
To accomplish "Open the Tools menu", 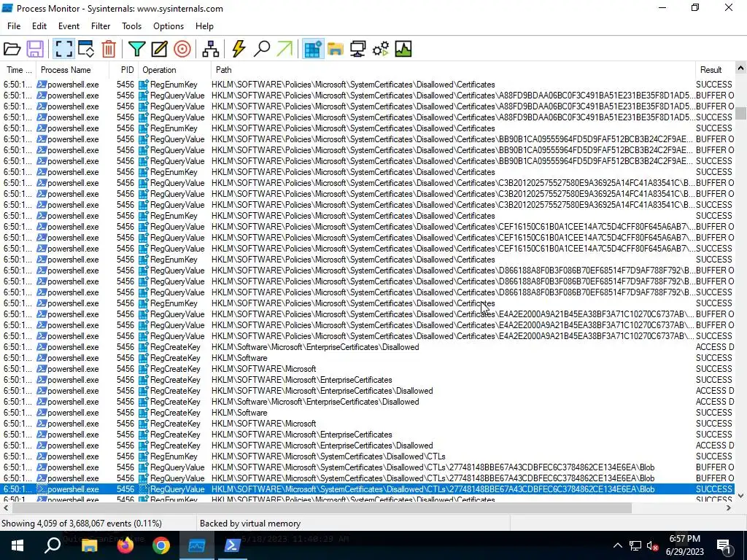I will 131,26.
